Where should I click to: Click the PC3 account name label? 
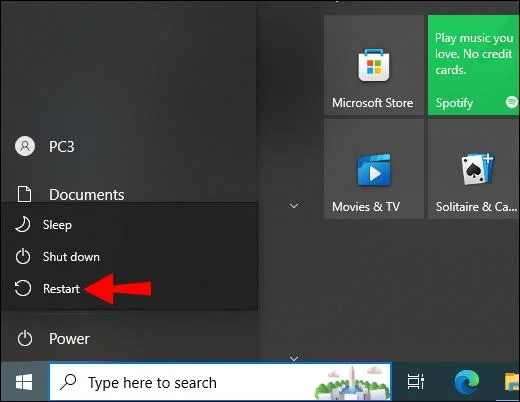62,147
